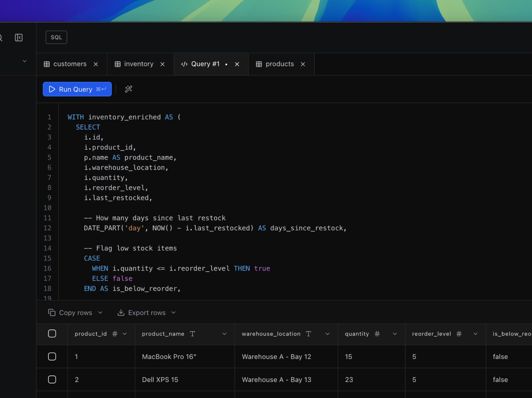Open the product_name column options dropdown
The image size is (532, 398).
[x=225, y=334]
